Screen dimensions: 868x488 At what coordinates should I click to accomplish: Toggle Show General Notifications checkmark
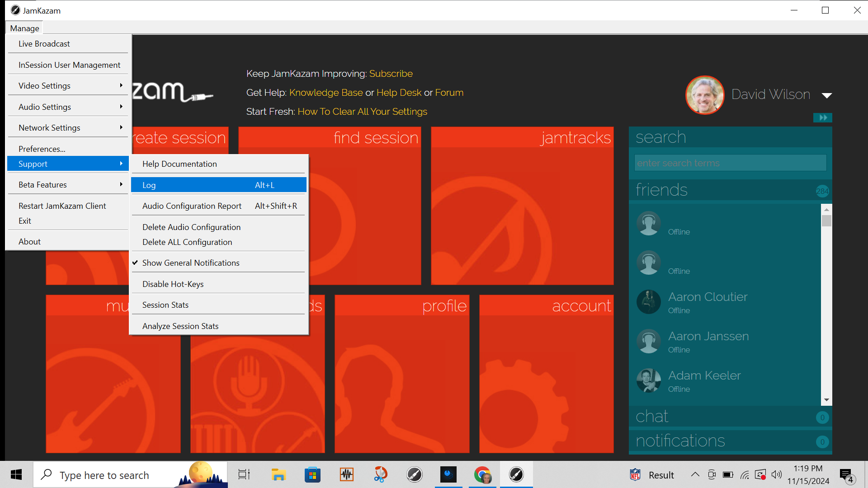click(191, 263)
